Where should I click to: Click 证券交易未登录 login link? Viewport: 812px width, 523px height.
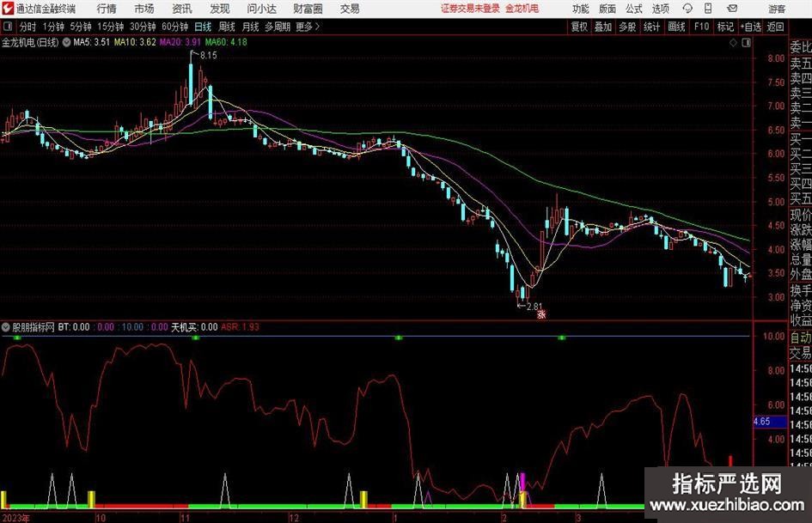pyautogui.click(x=470, y=9)
